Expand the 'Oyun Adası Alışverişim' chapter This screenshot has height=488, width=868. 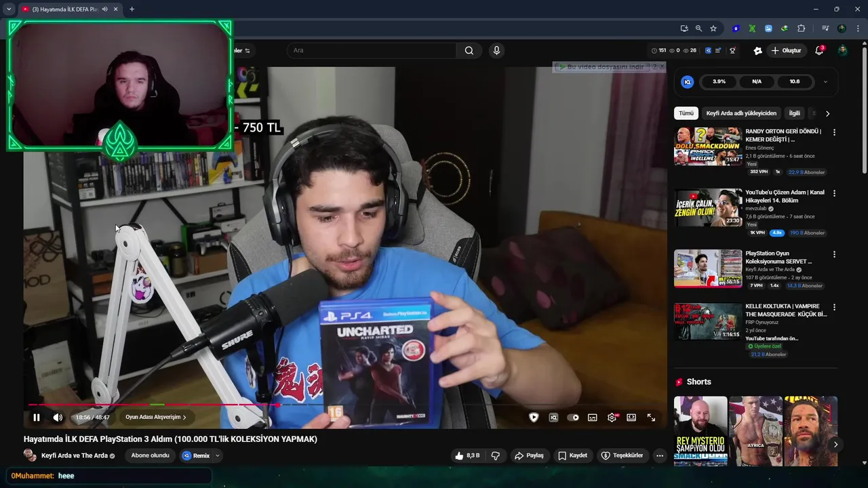(x=156, y=418)
